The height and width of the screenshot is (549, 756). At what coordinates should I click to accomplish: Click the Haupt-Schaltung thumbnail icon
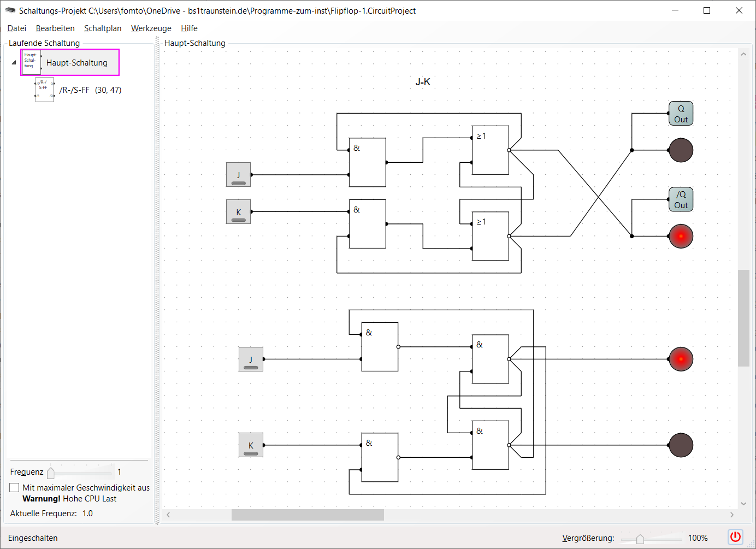pos(31,62)
